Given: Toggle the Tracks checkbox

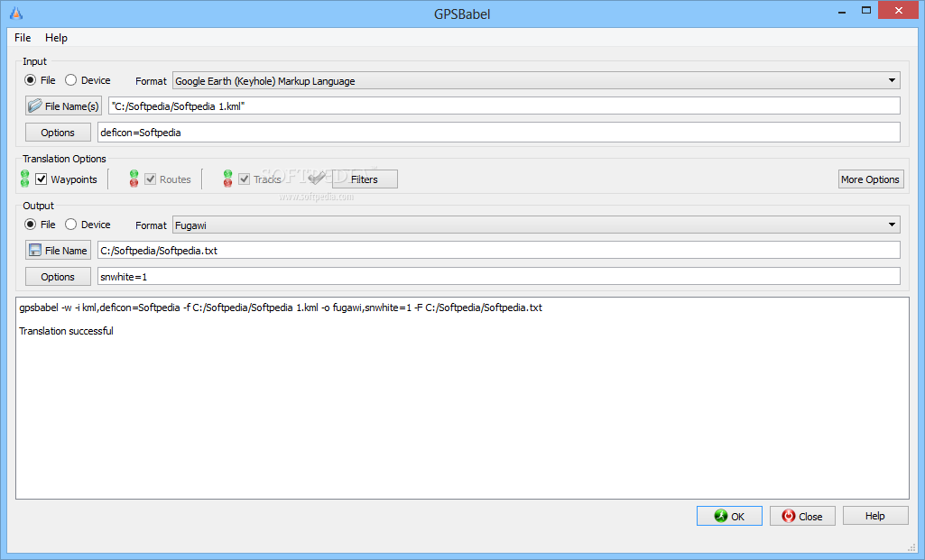Looking at the screenshot, I should pyautogui.click(x=245, y=179).
